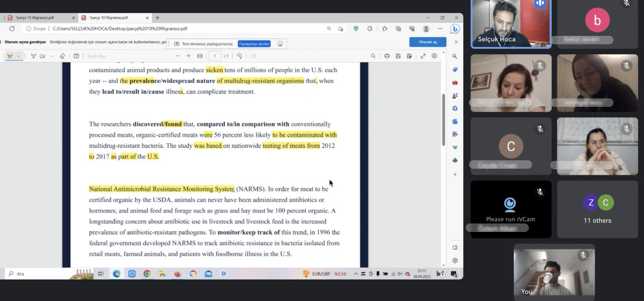Screen dimensions: 644x301
Task: Open Edge sidebar games chess icon
Action: tap(455, 96)
